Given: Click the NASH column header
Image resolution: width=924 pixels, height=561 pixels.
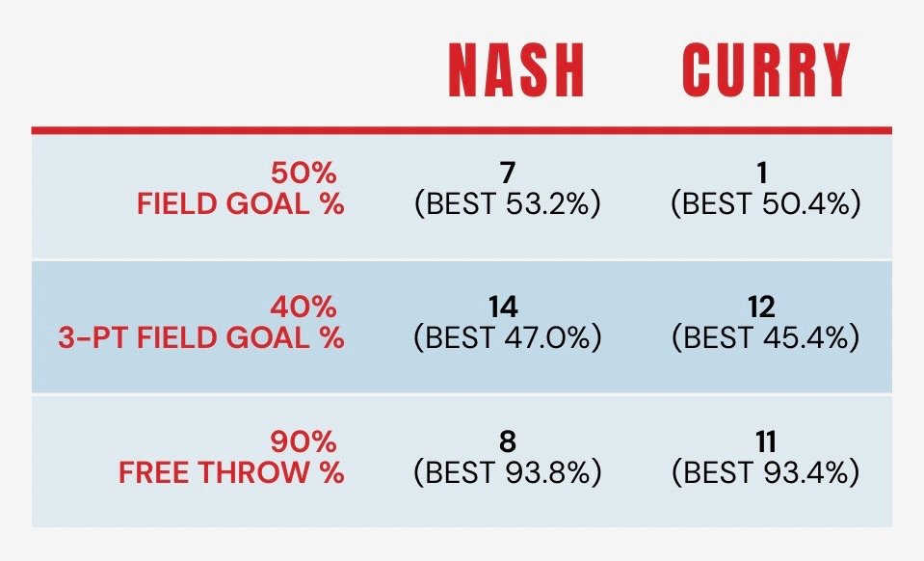Looking at the screenshot, I should 517,70.
